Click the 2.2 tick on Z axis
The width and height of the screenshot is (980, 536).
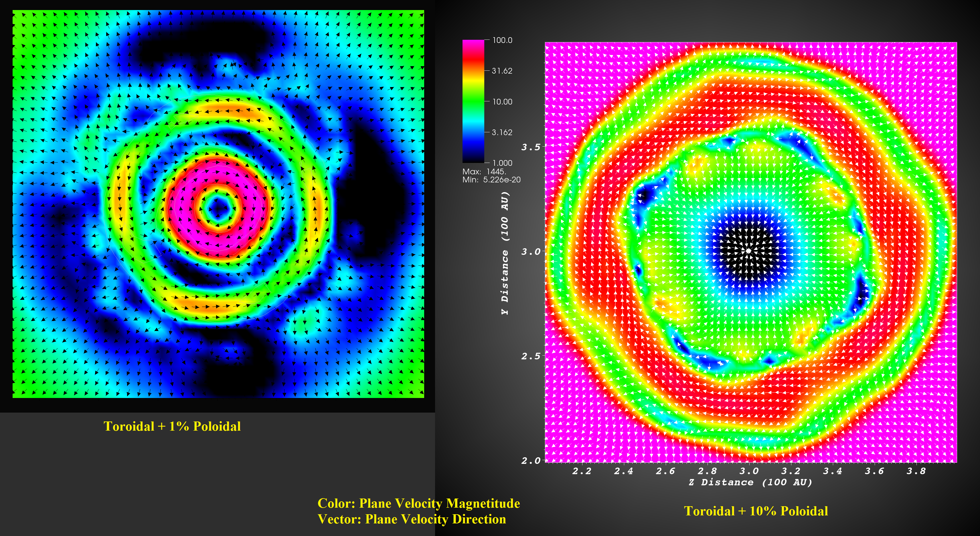pos(582,471)
